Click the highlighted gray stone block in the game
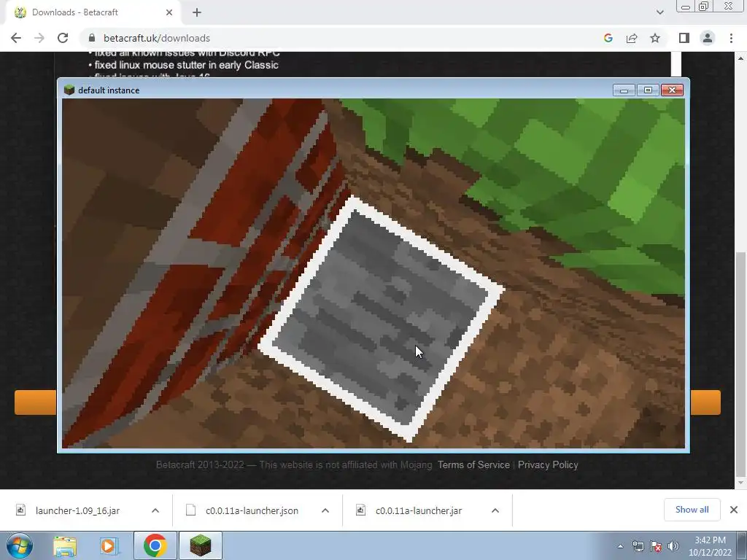747x560 pixels. pyautogui.click(x=381, y=319)
